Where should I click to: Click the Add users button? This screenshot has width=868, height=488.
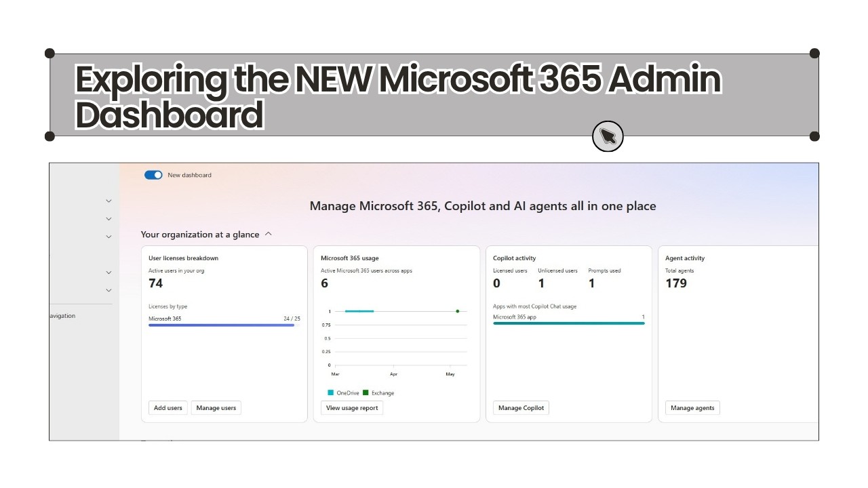point(168,407)
